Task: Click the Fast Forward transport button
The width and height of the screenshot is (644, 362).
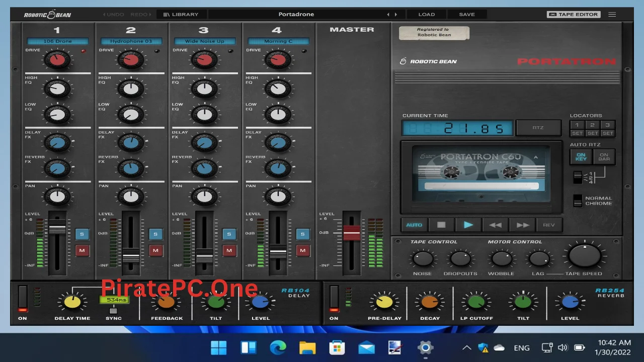Action: (523, 225)
